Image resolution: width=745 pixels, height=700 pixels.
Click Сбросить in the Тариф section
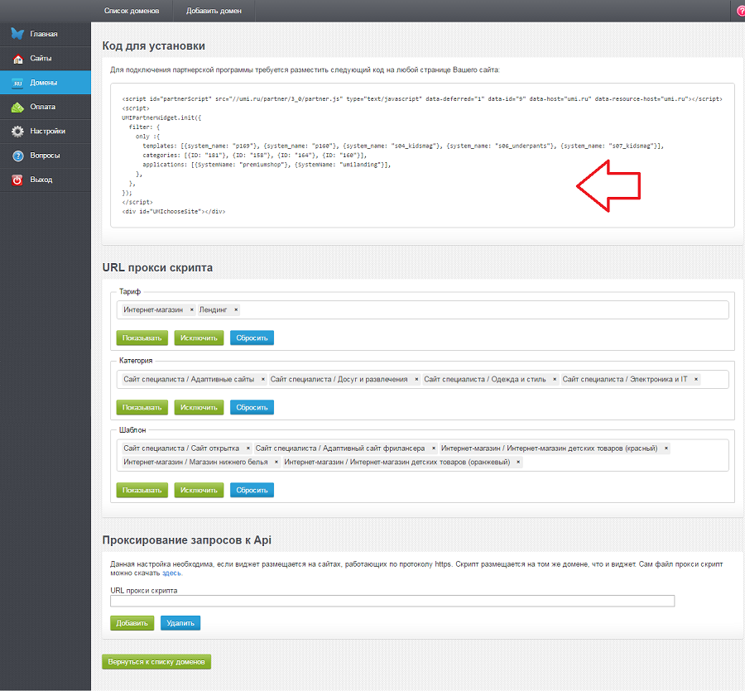coord(252,338)
